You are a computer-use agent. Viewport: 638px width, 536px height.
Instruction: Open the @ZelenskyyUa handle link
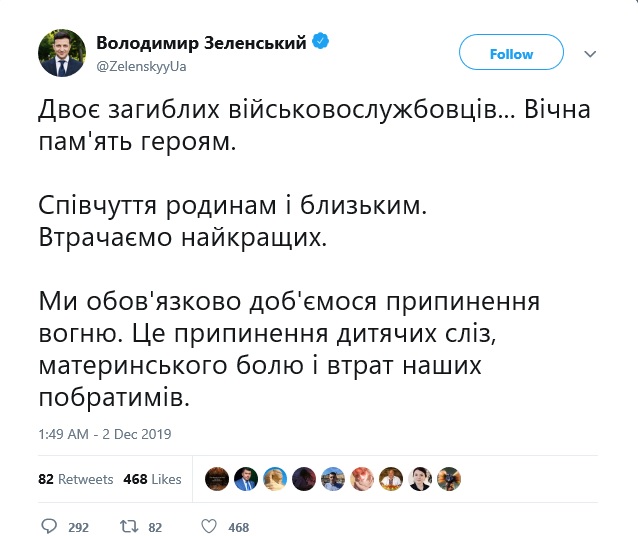[x=142, y=66]
